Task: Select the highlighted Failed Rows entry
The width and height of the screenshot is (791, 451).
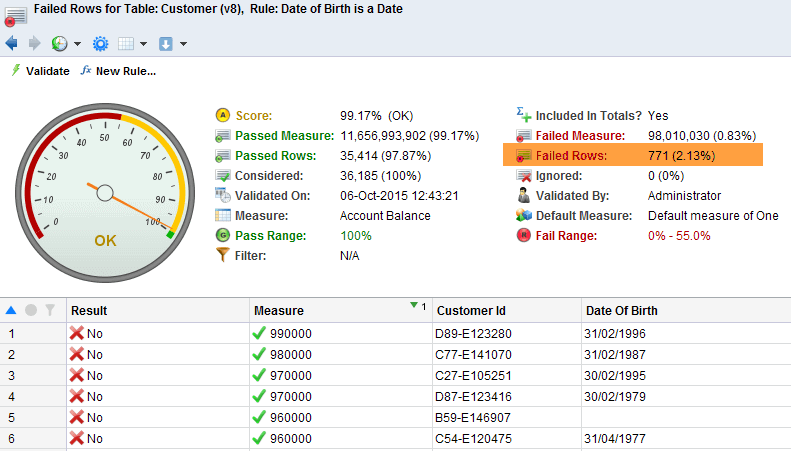Action: click(633, 155)
